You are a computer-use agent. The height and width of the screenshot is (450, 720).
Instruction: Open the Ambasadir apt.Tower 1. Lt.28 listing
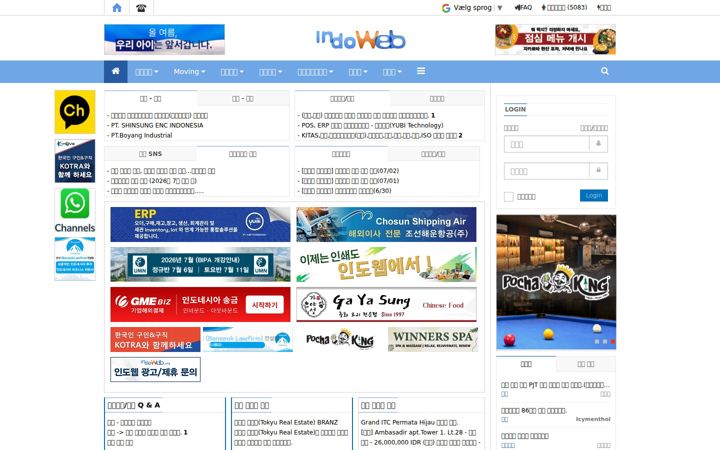point(418,433)
